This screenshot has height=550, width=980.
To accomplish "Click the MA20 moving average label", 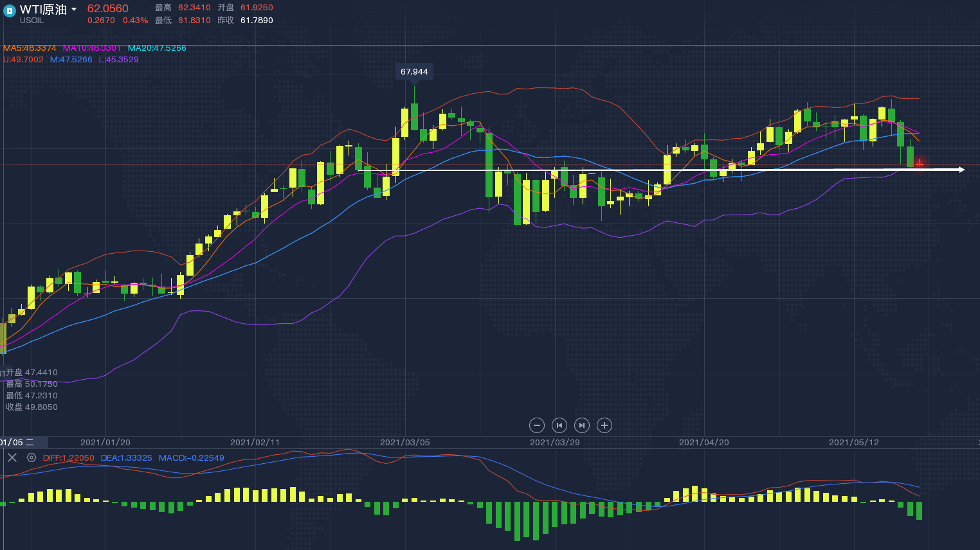I will 157,48.
